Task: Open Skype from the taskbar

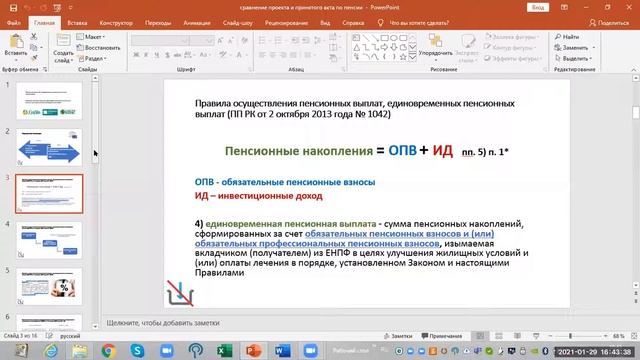Action: [x=138, y=351]
